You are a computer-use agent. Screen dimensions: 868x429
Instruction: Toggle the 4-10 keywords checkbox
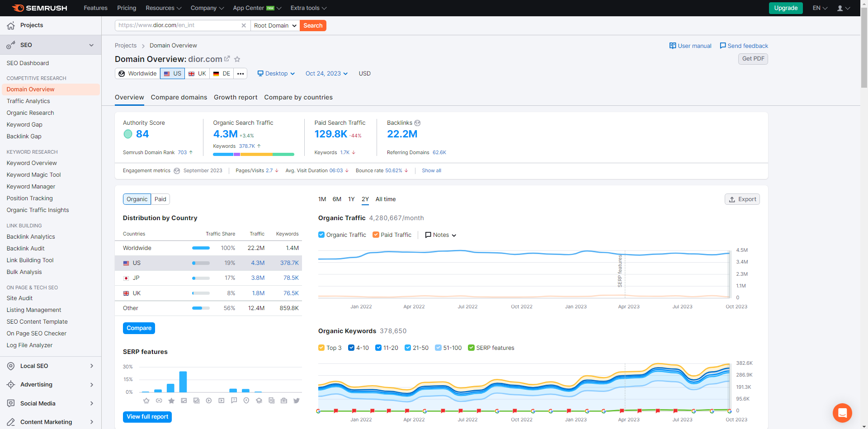(x=351, y=348)
